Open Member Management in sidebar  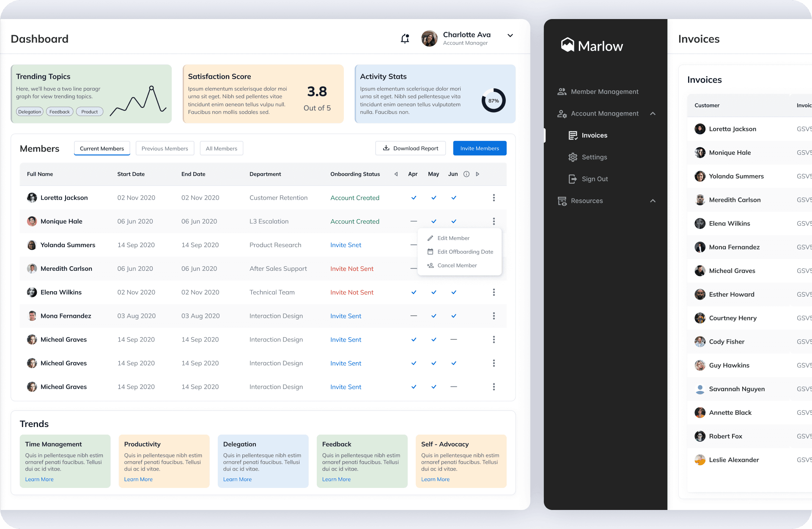(604, 92)
